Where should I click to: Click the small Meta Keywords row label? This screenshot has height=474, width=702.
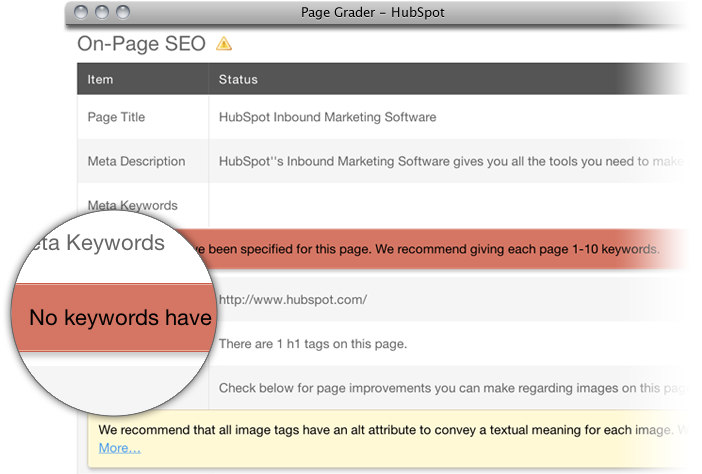(133, 205)
